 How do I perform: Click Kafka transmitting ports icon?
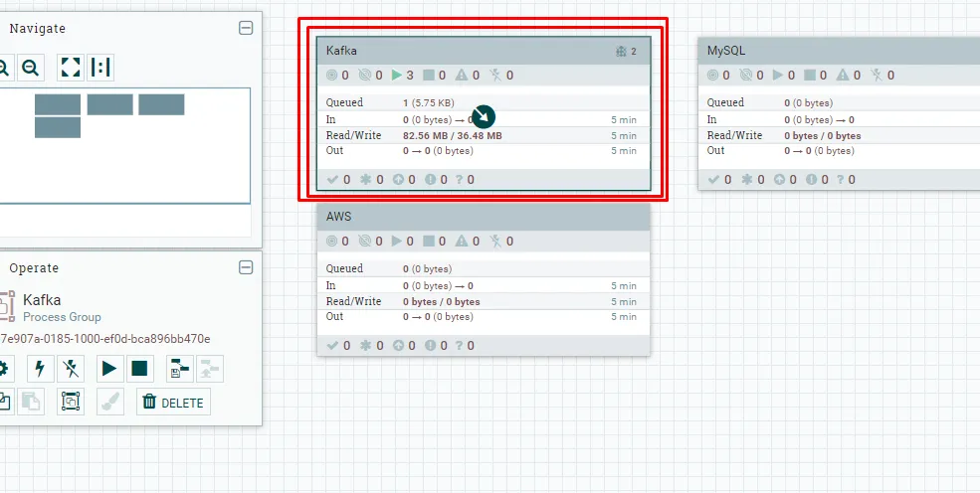click(x=332, y=75)
